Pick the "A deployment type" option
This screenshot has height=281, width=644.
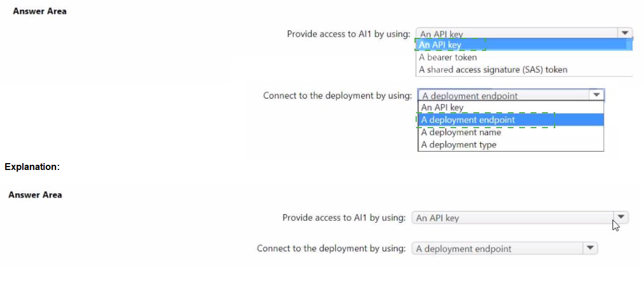pos(459,145)
